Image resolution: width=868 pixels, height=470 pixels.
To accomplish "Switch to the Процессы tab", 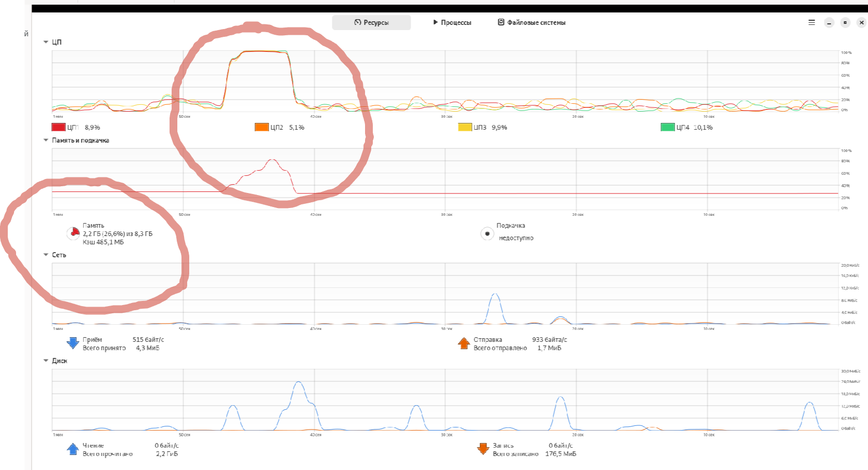I will click(x=452, y=22).
